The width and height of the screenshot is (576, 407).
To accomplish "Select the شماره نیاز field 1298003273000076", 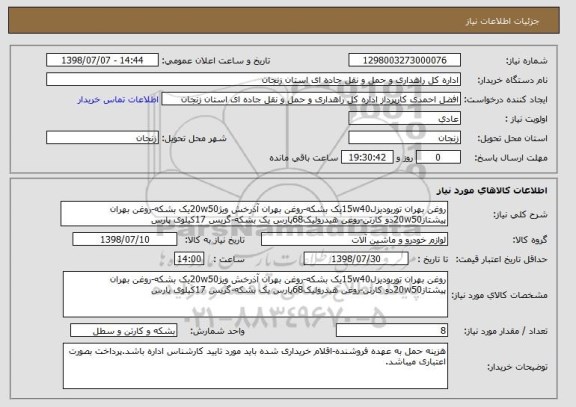I will (x=404, y=60).
